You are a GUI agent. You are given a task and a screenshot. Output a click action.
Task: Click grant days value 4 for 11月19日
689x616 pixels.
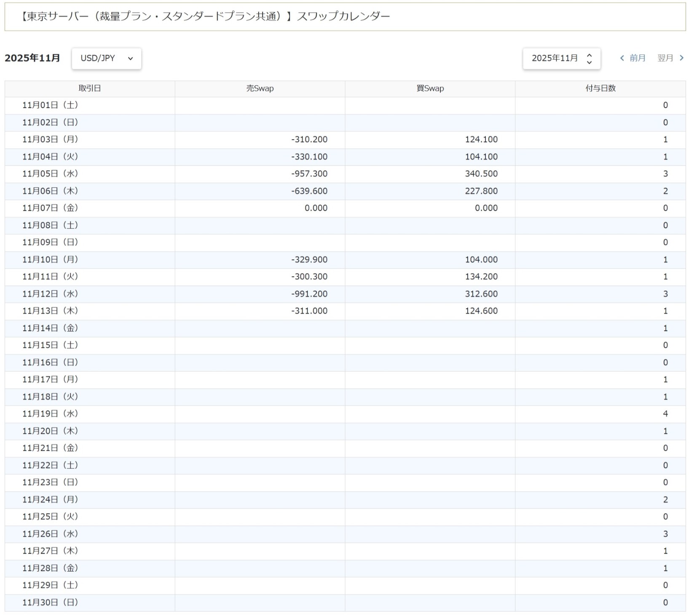pyautogui.click(x=665, y=414)
